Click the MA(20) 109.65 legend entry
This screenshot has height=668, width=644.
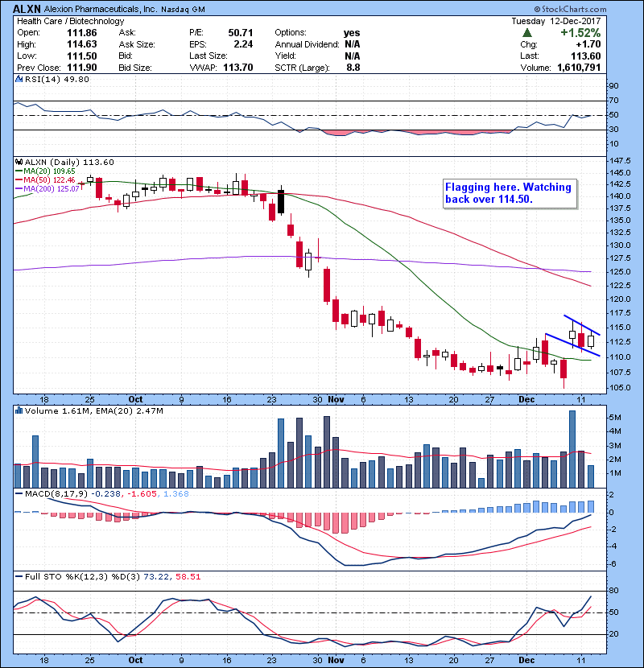click(45, 171)
